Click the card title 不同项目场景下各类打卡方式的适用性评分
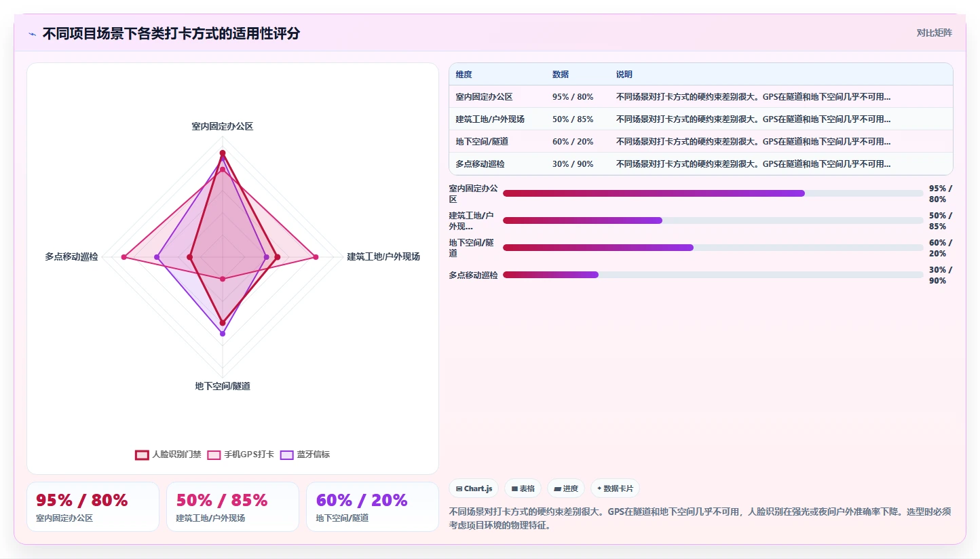The height and width of the screenshot is (559, 980). pos(171,33)
